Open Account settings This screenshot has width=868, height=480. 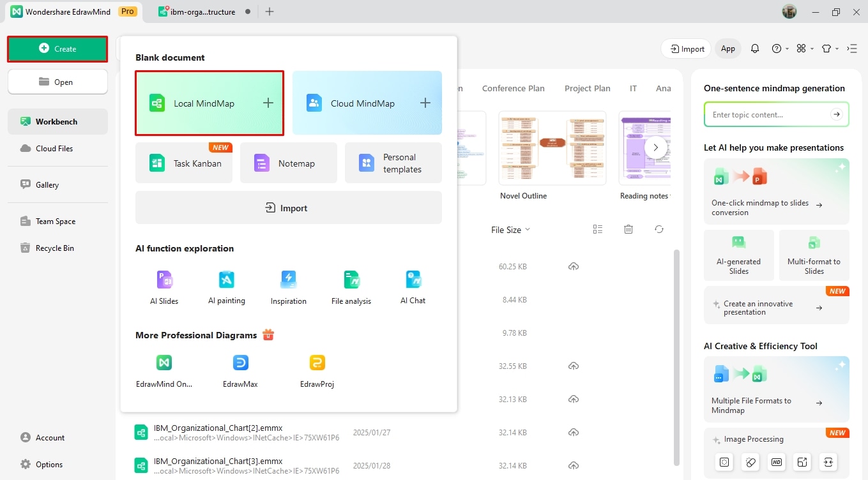[x=57, y=437]
